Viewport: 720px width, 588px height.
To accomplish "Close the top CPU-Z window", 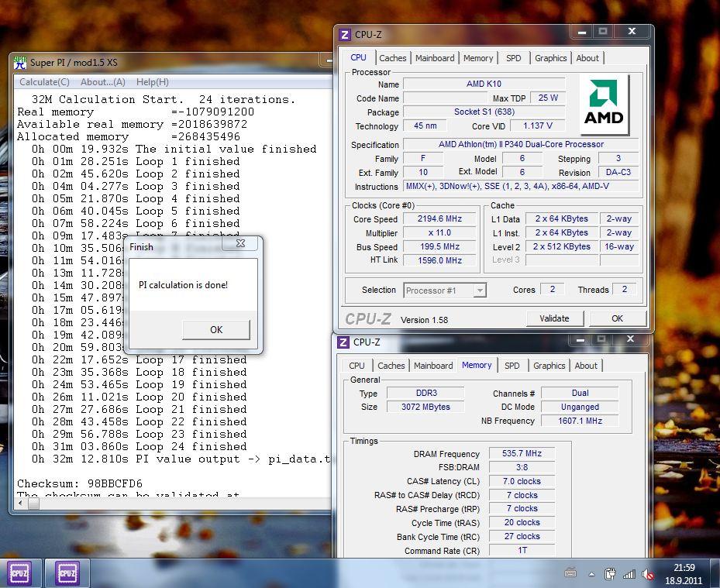I will 632,31.
